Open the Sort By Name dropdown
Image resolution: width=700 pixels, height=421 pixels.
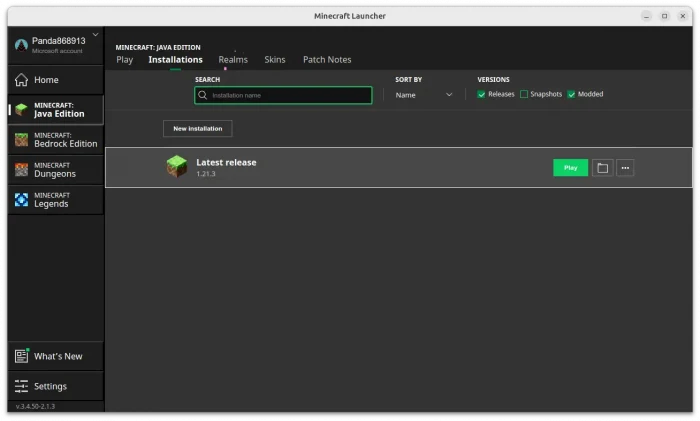click(x=424, y=95)
